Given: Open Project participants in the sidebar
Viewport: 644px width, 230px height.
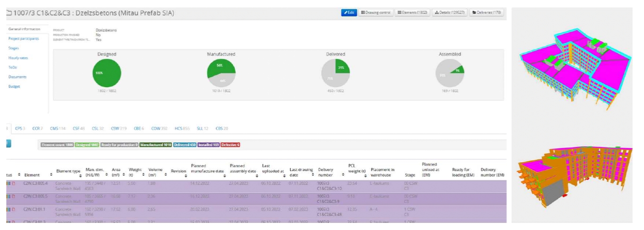Looking at the screenshot, I should pos(24,39).
